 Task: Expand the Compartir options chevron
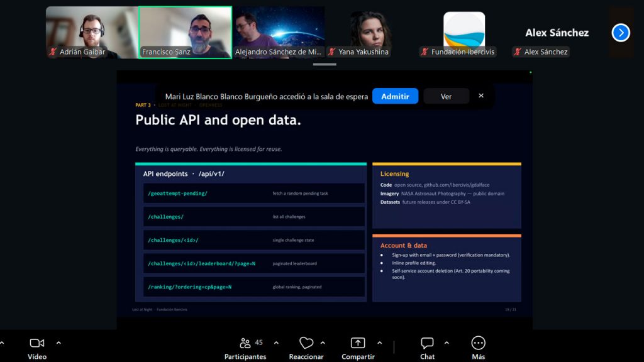click(379, 343)
